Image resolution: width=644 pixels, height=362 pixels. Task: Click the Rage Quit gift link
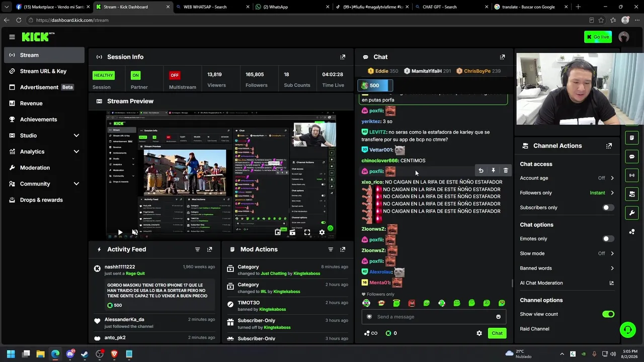[x=135, y=274]
